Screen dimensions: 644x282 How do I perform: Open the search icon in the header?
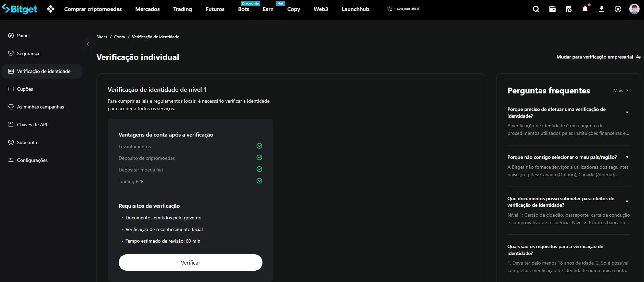[x=536, y=9]
